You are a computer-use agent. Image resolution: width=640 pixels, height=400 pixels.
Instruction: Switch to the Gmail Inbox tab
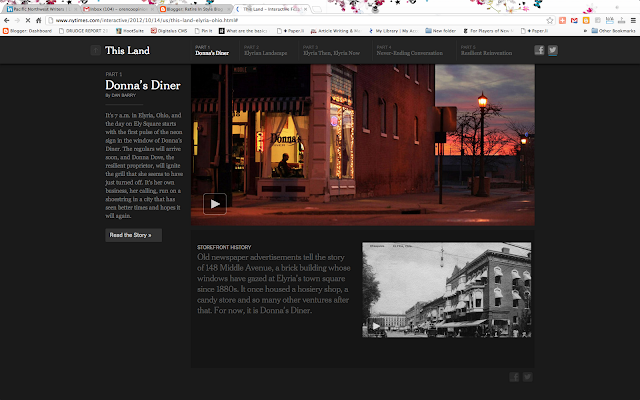(x=119, y=9)
